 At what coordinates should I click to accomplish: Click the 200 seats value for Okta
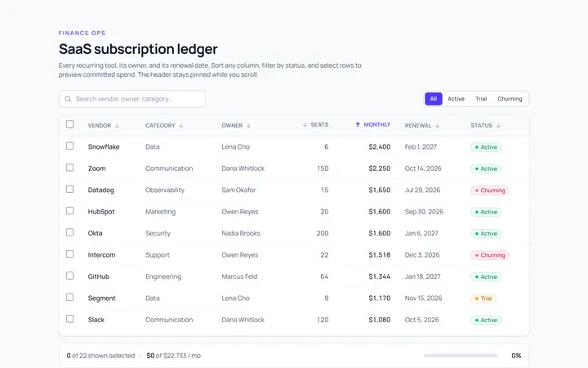click(x=323, y=233)
